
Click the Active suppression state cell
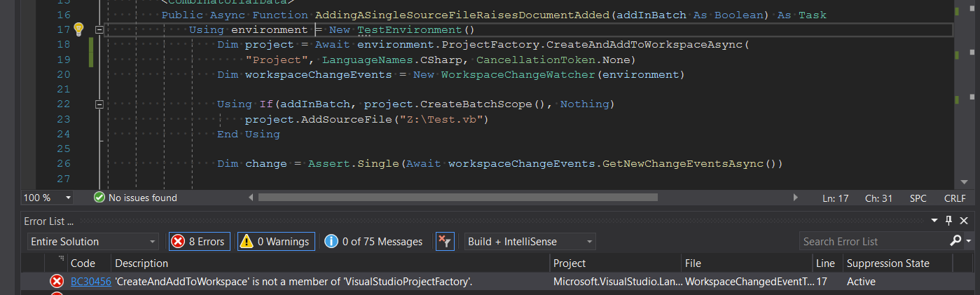[x=862, y=282]
